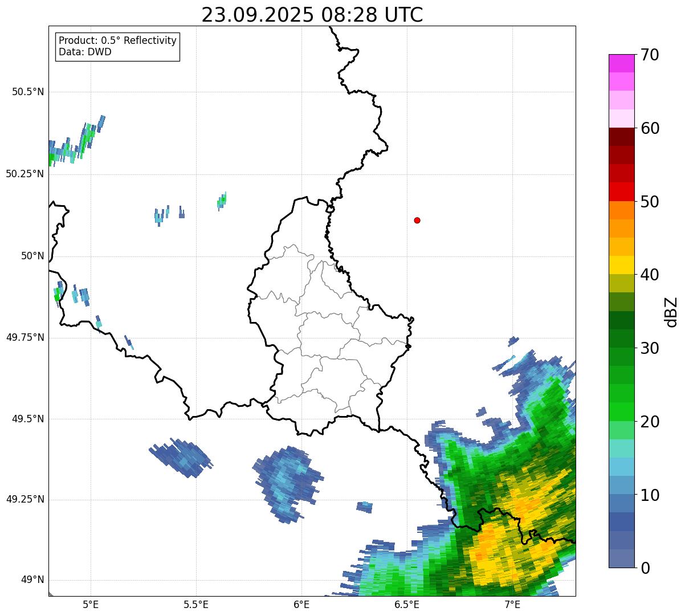
Task: Click the dark blue colorbar segment below 10
Action: click(621, 522)
